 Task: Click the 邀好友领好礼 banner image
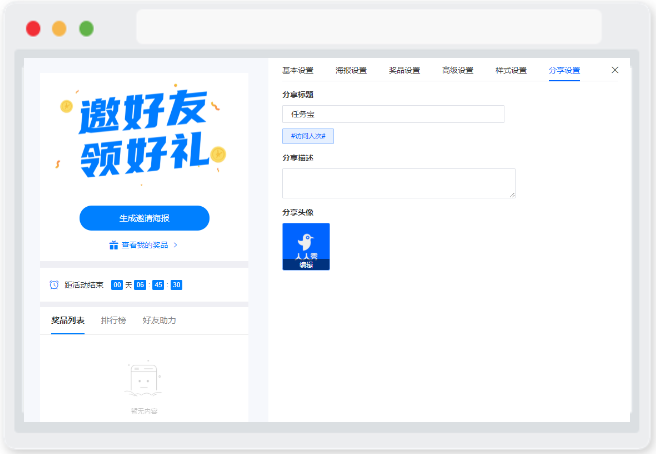[143, 134]
